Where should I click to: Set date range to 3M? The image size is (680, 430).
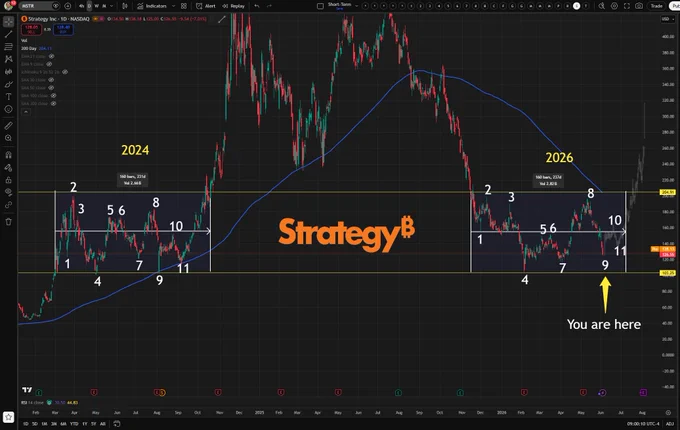(54, 424)
